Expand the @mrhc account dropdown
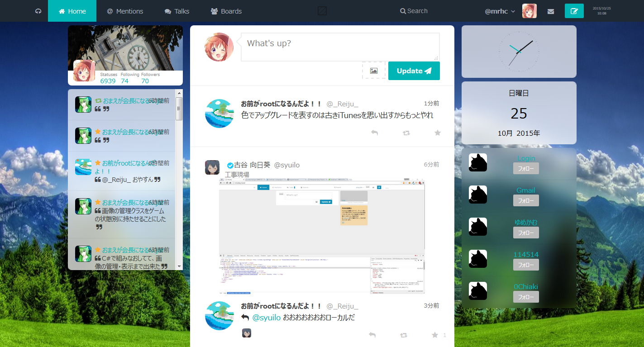The height and width of the screenshot is (347, 644). [x=500, y=11]
